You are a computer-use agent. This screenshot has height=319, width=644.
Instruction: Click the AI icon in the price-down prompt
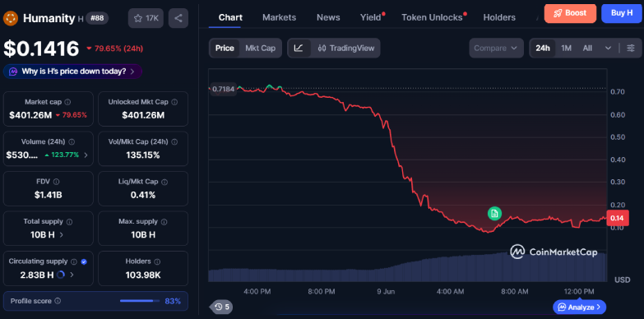(12, 72)
